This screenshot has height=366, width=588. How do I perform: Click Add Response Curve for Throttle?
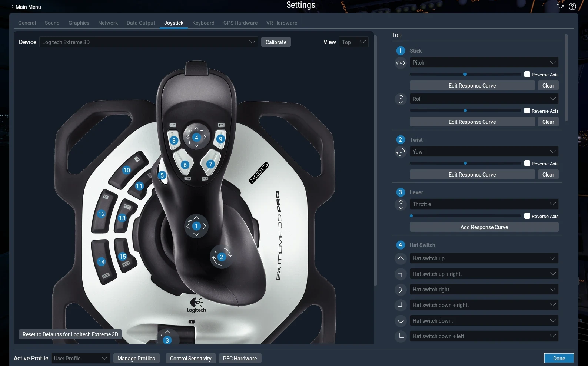click(484, 227)
